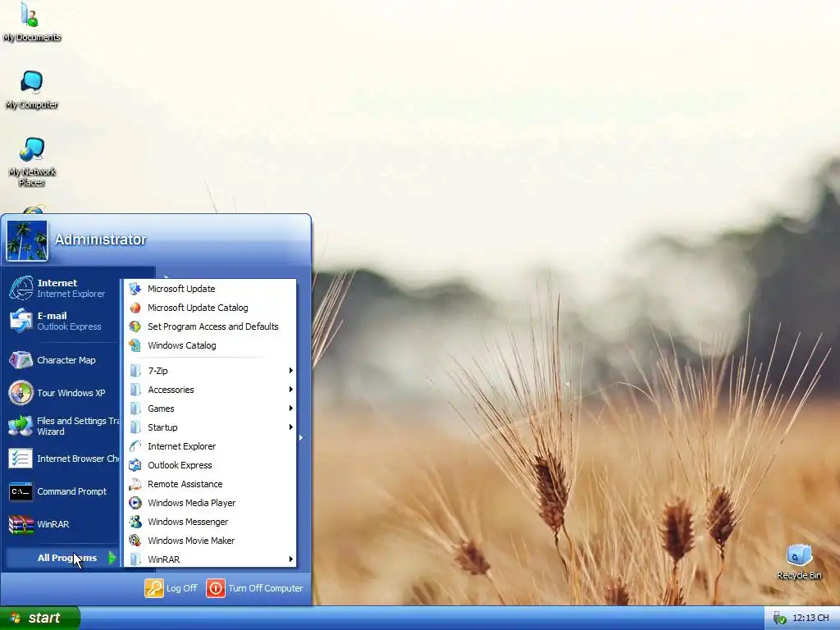Click the green All Programs arrow
The height and width of the screenshot is (630, 840).
coord(112,558)
